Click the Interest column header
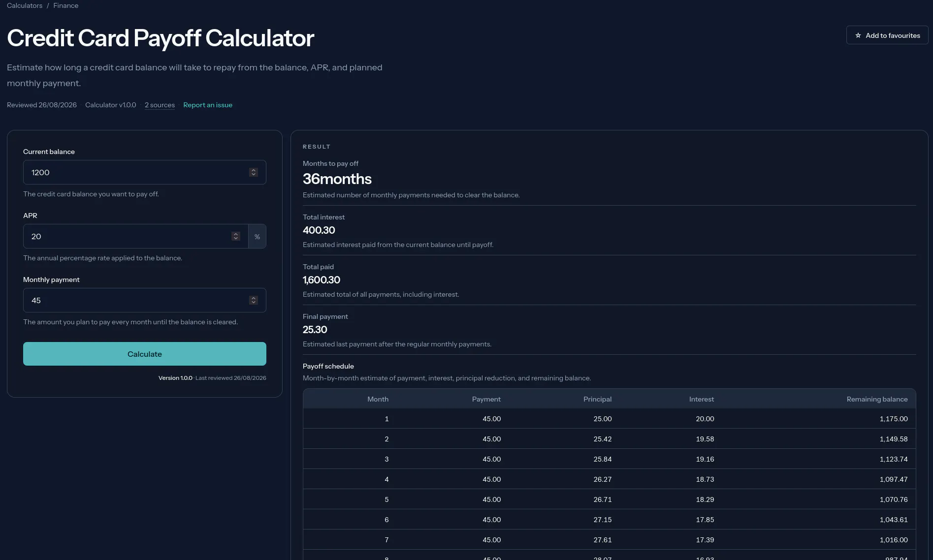This screenshot has height=560, width=933. click(x=702, y=399)
